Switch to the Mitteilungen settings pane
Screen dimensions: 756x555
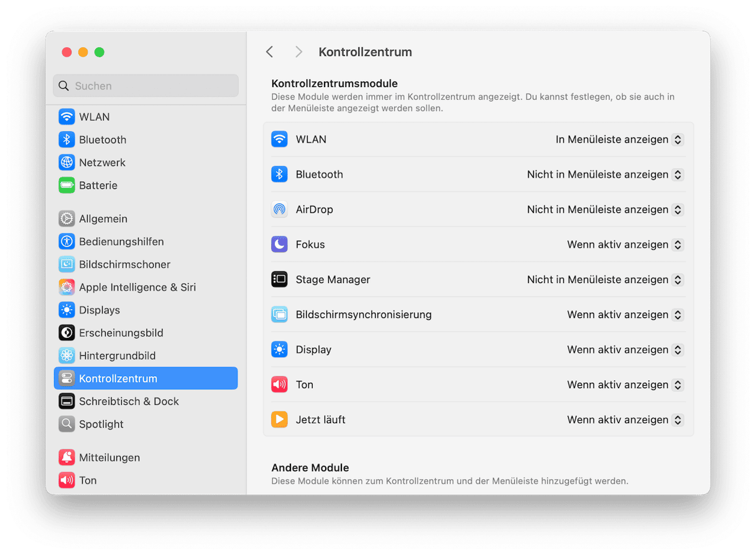[x=145, y=457]
